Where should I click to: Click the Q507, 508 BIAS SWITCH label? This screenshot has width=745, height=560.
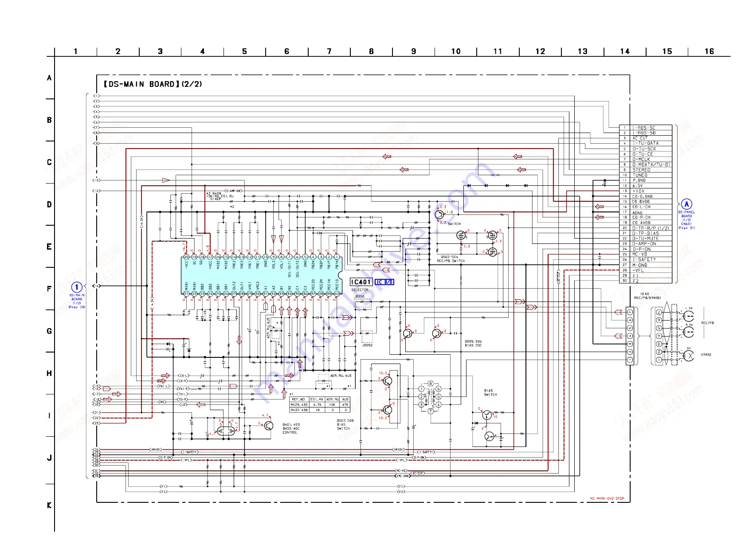(x=345, y=424)
